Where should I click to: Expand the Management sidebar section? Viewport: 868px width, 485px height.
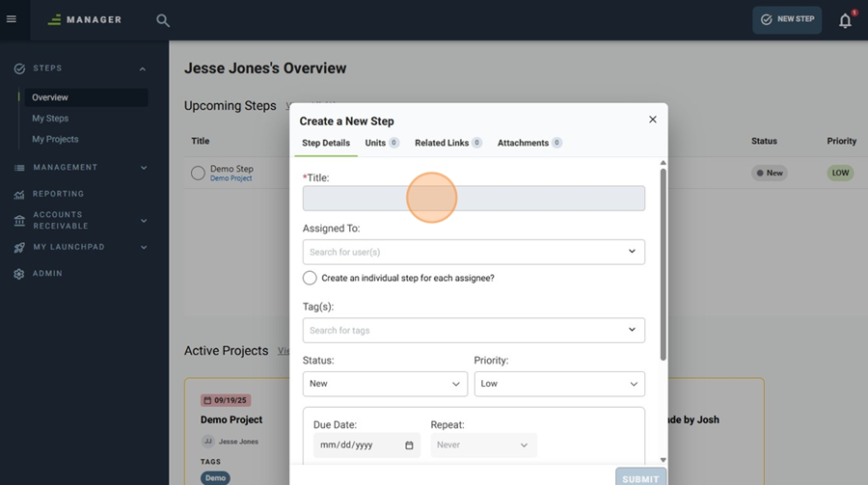(144, 168)
